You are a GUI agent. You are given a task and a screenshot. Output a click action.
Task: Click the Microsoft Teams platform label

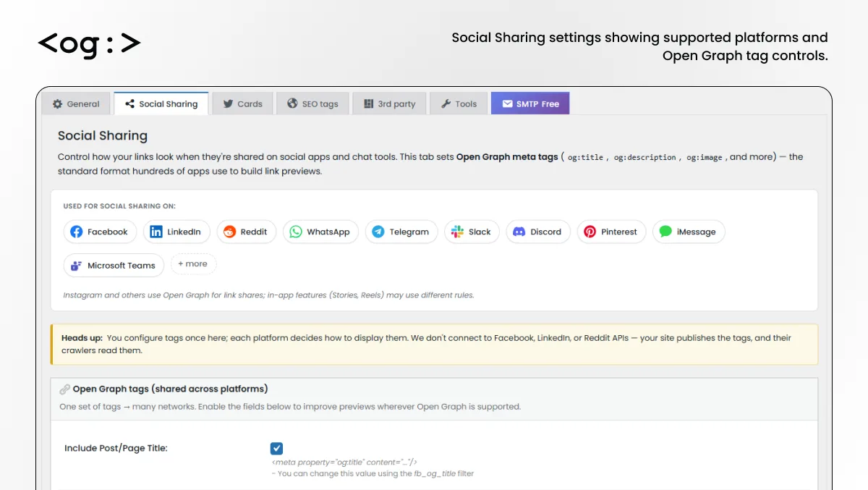[x=122, y=266]
